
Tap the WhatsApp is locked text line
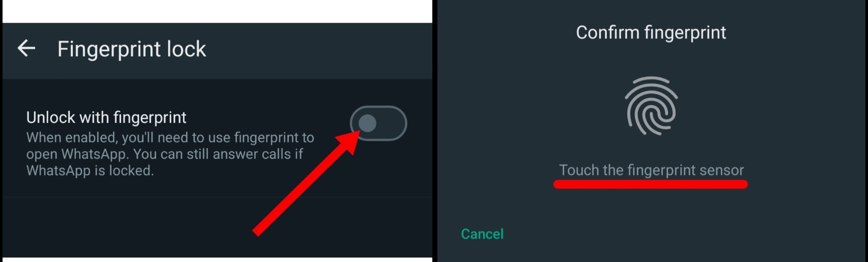point(90,170)
